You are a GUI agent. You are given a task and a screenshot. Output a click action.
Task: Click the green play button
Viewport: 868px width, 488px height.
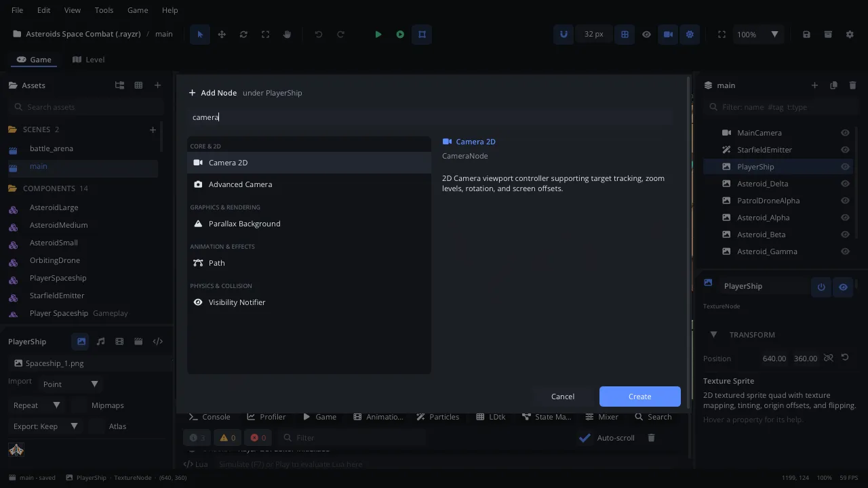[x=378, y=35]
